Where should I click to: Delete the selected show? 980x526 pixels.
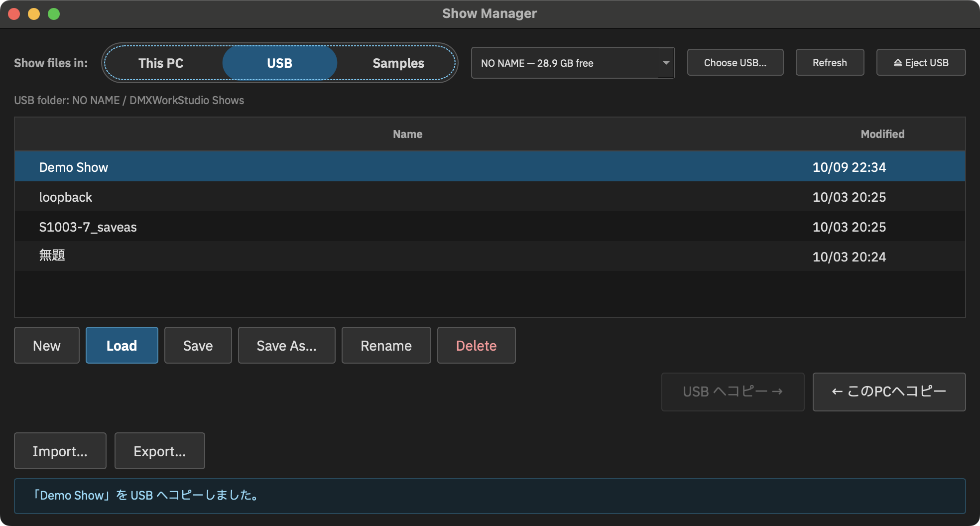click(x=477, y=345)
